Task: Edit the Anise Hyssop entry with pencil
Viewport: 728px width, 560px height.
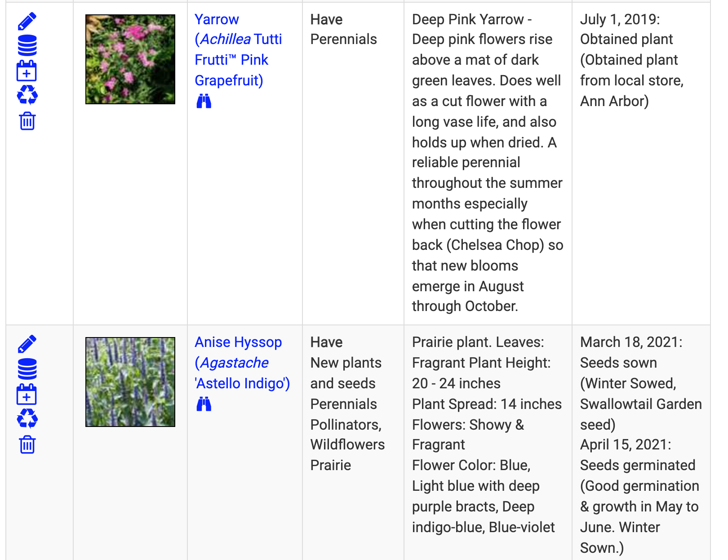Action: pyautogui.click(x=27, y=344)
